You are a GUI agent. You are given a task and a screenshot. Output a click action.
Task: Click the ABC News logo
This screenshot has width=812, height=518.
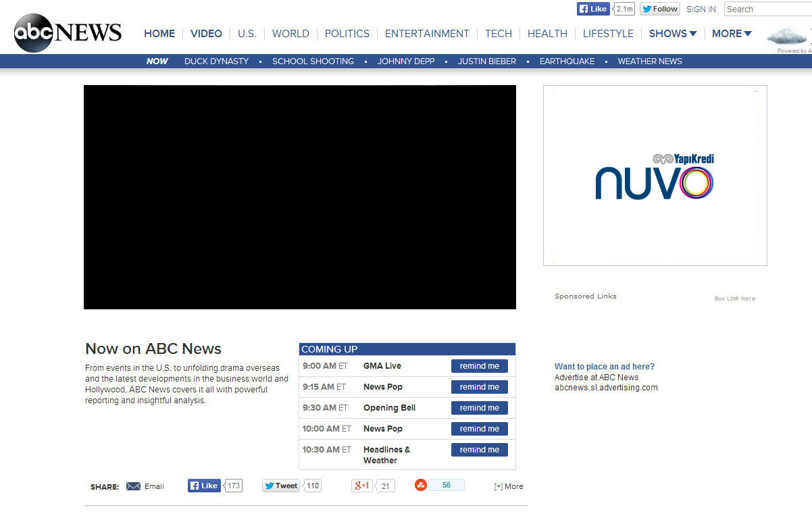[x=68, y=32]
